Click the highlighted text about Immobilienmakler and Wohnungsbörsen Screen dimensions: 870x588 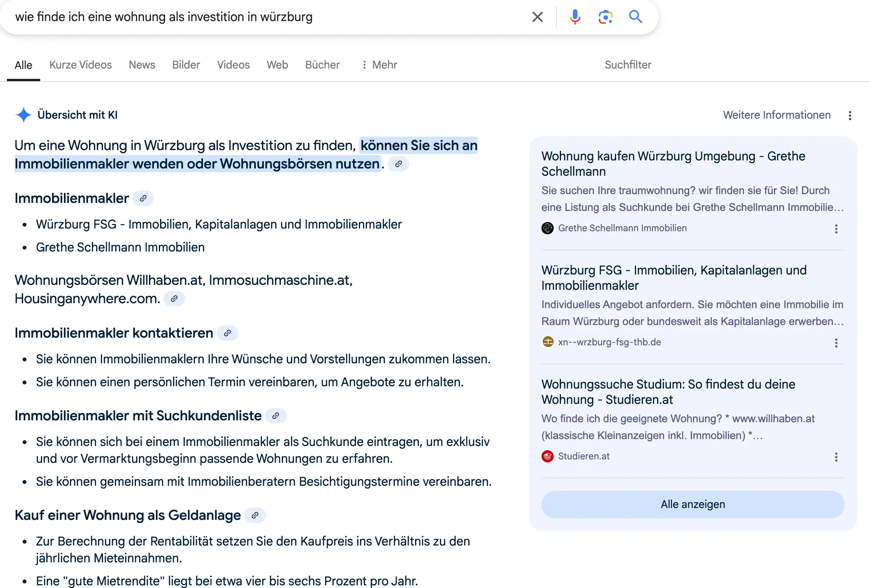[x=246, y=155]
